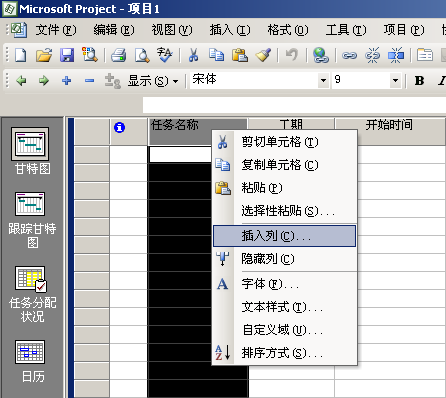Open the 编辑(E) menu
The width and height of the screenshot is (446, 398).
114,30
